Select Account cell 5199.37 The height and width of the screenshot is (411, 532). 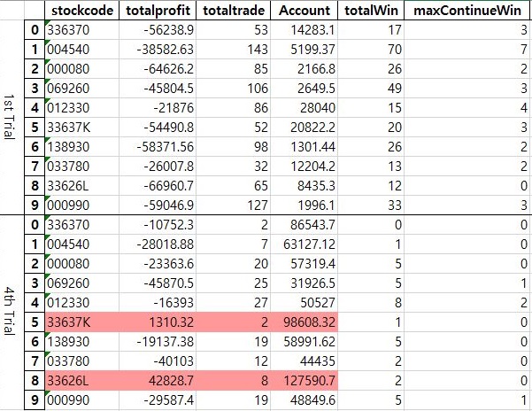tap(304, 50)
